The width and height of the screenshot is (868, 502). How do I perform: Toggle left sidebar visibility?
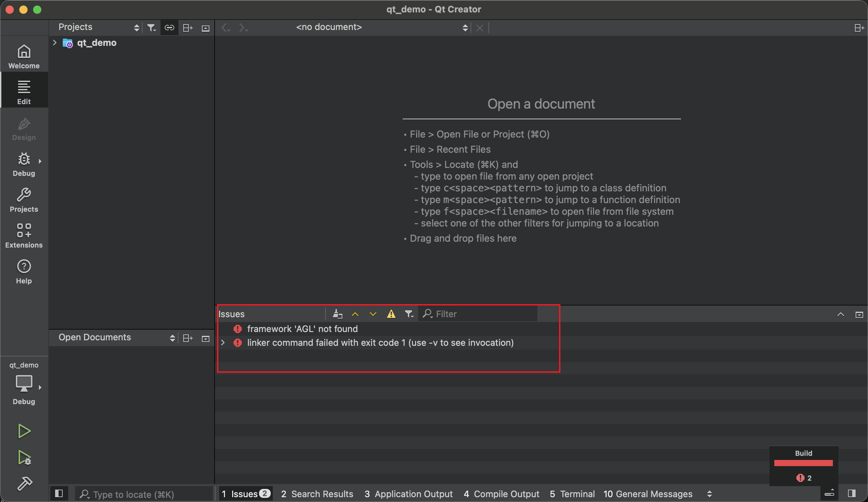click(x=59, y=494)
